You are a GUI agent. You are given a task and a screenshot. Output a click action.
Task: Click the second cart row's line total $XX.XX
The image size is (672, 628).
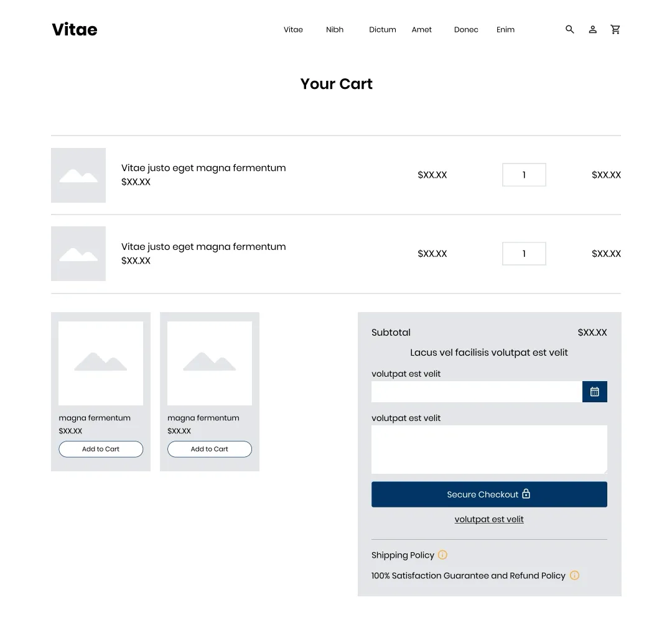[607, 254]
